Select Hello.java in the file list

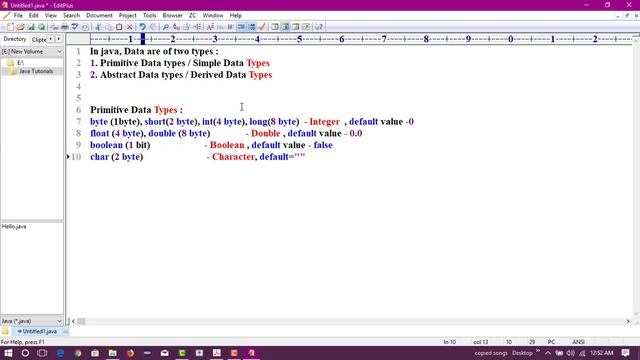(14, 227)
